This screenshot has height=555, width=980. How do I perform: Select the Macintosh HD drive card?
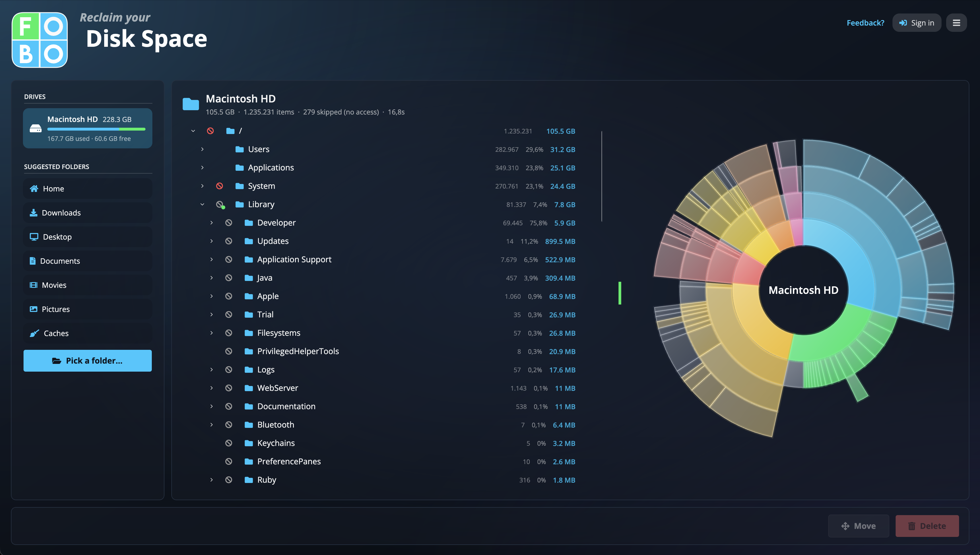click(88, 129)
